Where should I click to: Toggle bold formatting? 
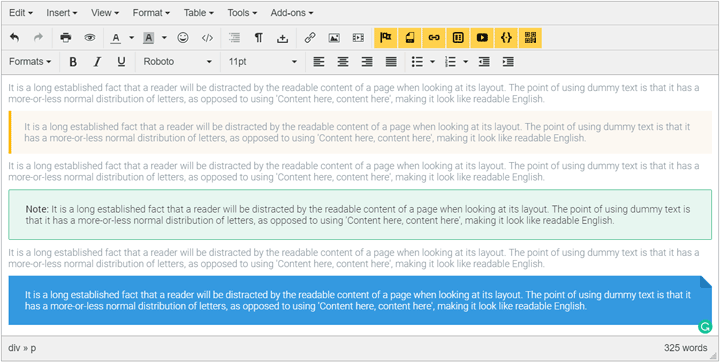click(73, 62)
